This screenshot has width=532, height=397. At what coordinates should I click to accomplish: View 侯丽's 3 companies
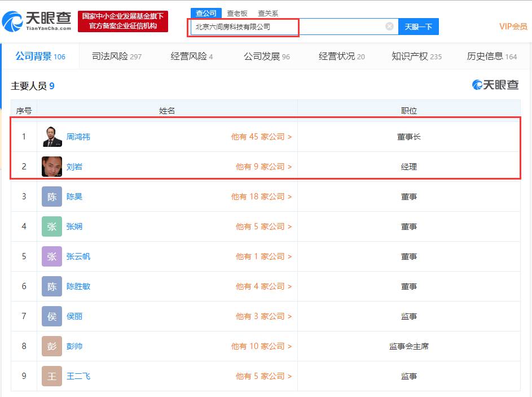263,316
